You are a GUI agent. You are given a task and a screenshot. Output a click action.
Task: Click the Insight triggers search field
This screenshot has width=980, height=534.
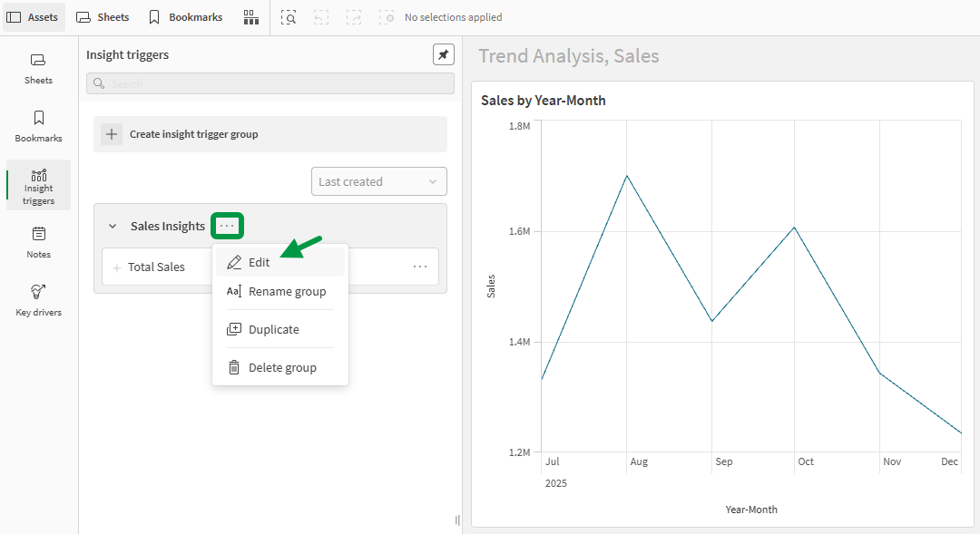pos(270,83)
